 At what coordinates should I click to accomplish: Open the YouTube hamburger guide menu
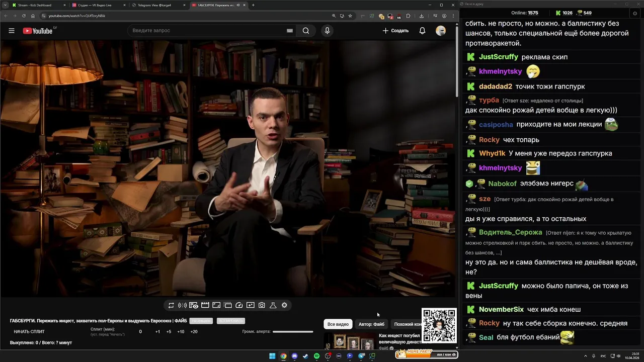point(12,31)
